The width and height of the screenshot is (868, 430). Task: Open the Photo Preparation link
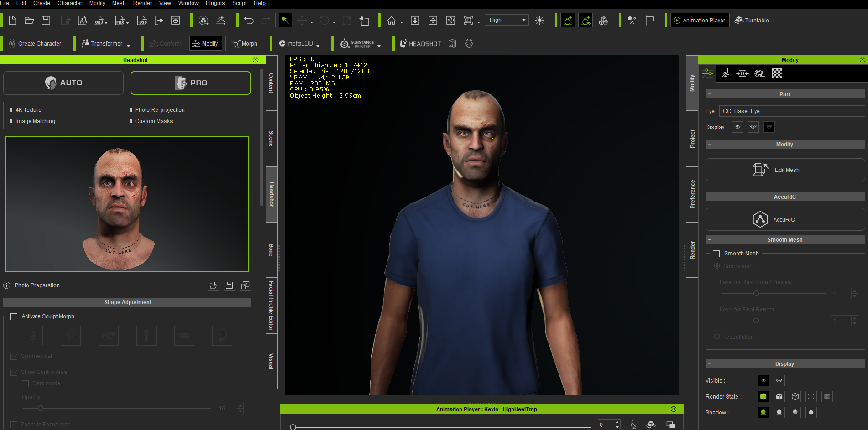pos(37,285)
